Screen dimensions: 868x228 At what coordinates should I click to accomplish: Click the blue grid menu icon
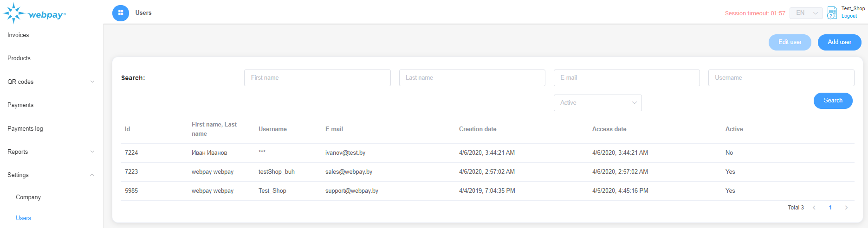121,13
